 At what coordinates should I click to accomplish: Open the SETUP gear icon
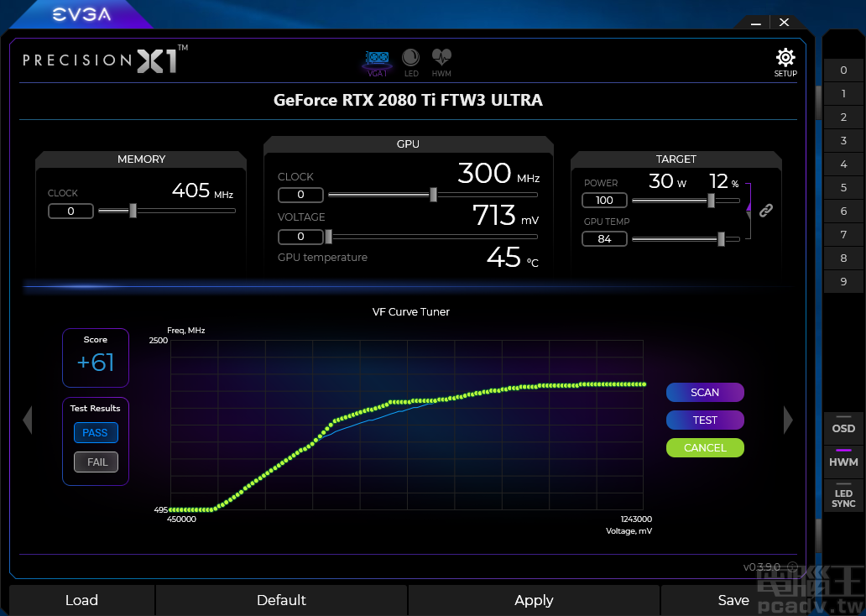[x=785, y=62]
